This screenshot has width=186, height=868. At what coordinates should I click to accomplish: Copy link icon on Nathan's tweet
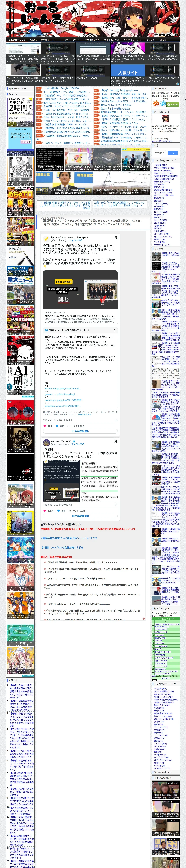[x=71, y=511]
